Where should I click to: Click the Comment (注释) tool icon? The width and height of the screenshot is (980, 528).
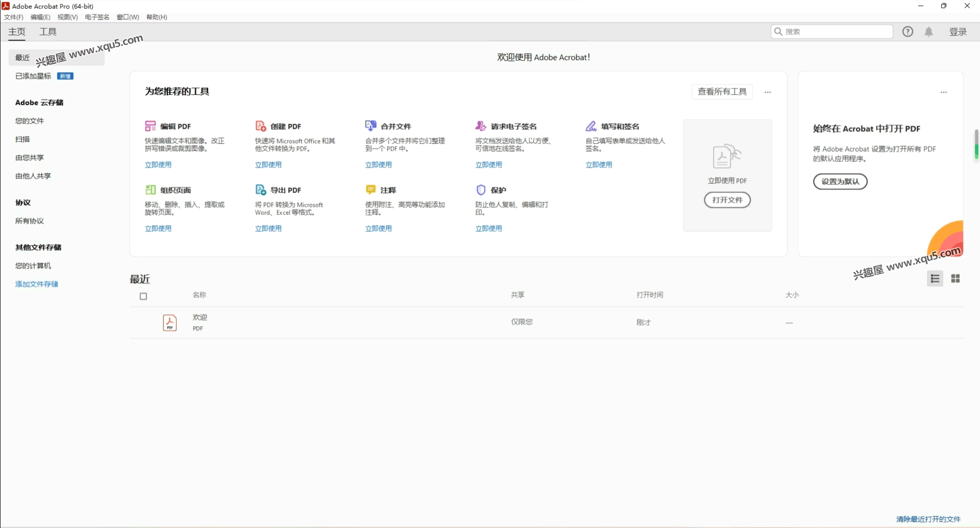tap(371, 190)
